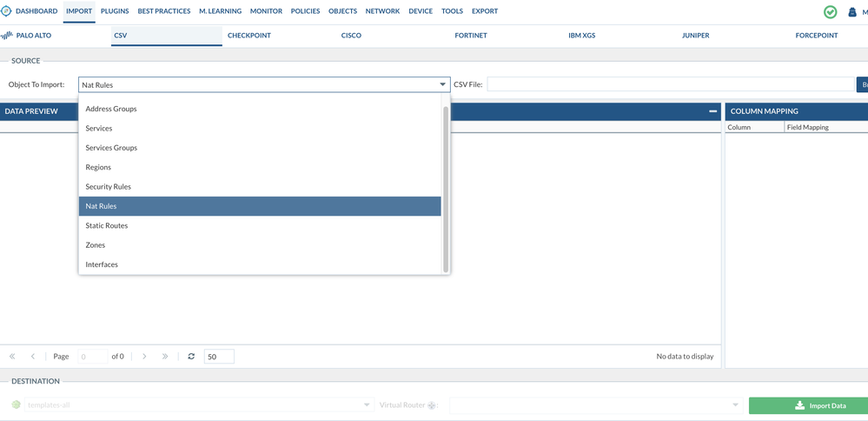Open the Objects menu
The width and height of the screenshot is (868, 421).
tap(342, 11)
